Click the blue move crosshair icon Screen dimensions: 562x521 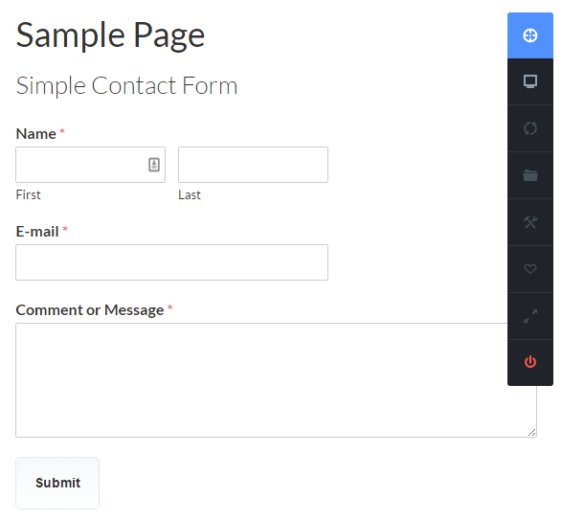click(x=530, y=35)
